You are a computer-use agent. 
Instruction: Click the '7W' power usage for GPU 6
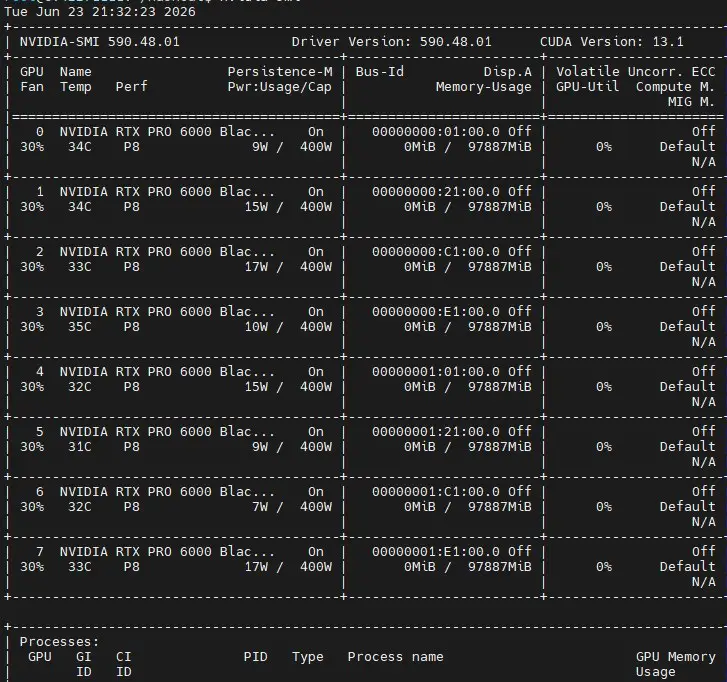[260, 507]
